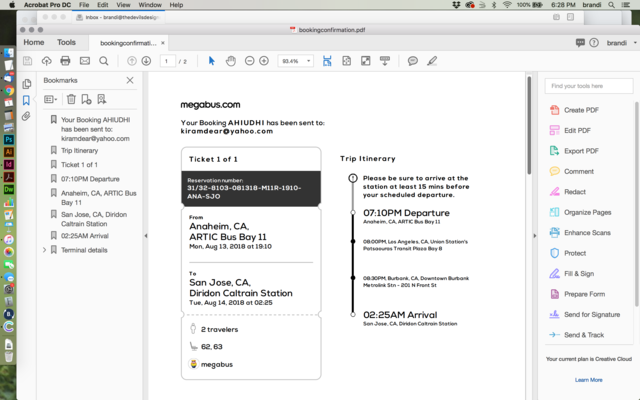Switch to the Tools tab

pyautogui.click(x=66, y=42)
